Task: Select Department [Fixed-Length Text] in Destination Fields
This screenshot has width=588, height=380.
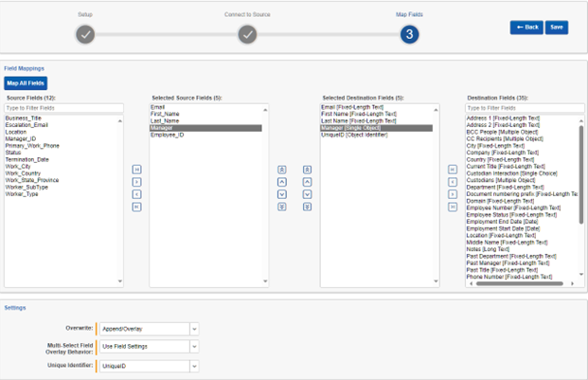Action: 505,188
